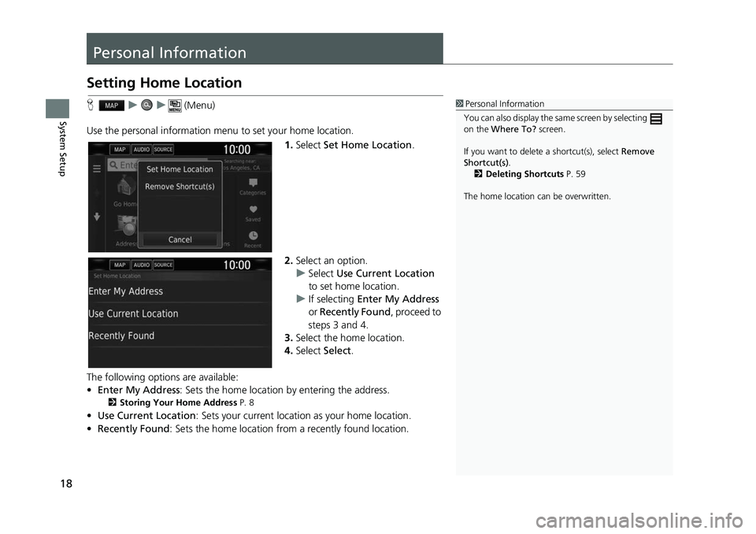Viewport: 756px width, 534px height.
Task: Select Enter My Address option
Action: [x=179, y=291]
